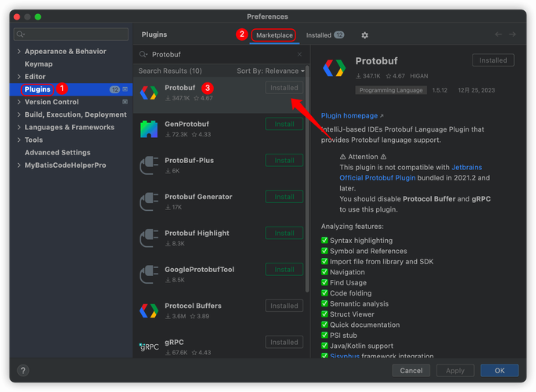Click the forward navigation arrow
Viewport: 536px width, 392px height.
[x=512, y=34]
